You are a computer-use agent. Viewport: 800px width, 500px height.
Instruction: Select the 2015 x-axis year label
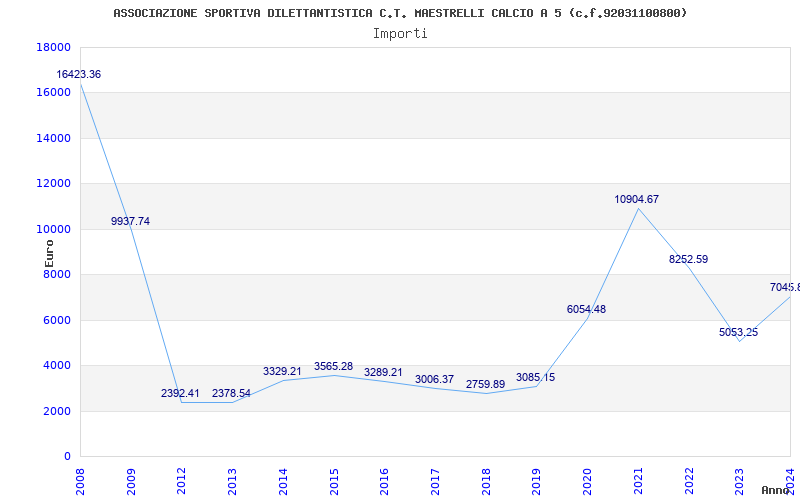334,482
